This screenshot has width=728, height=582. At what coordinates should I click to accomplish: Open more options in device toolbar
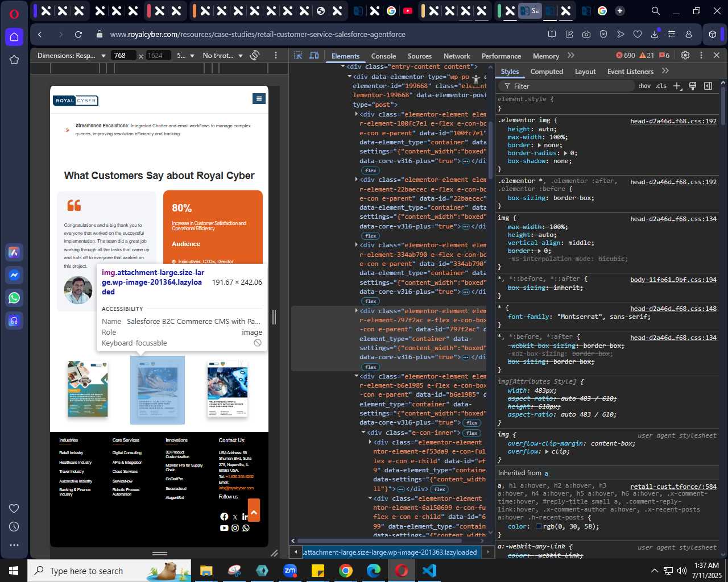(276, 56)
